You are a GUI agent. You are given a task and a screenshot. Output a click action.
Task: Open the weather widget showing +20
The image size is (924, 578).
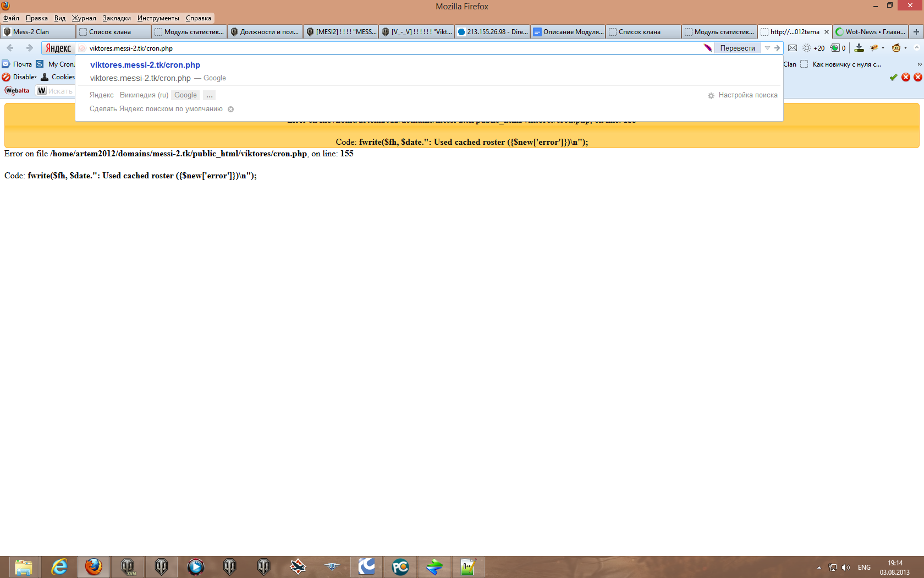814,48
